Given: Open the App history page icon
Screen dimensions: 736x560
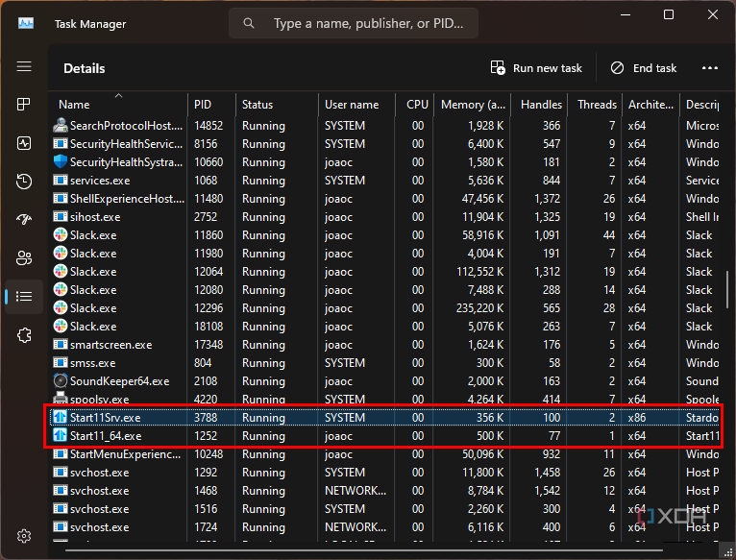Looking at the screenshot, I should [x=24, y=182].
